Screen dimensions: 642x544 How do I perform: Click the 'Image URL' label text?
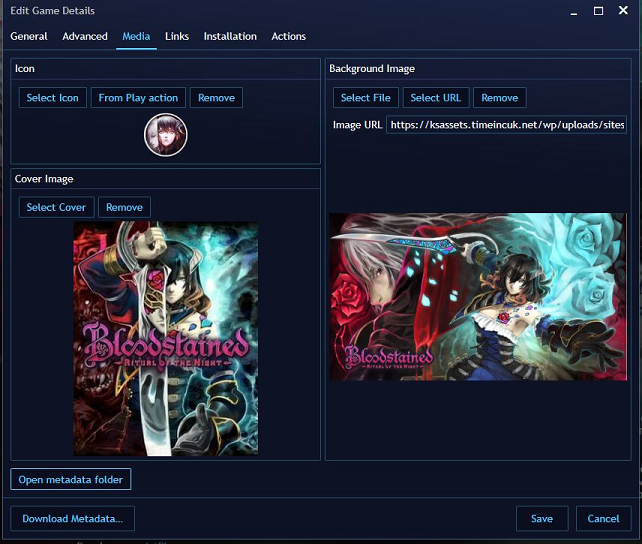(357, 125)
